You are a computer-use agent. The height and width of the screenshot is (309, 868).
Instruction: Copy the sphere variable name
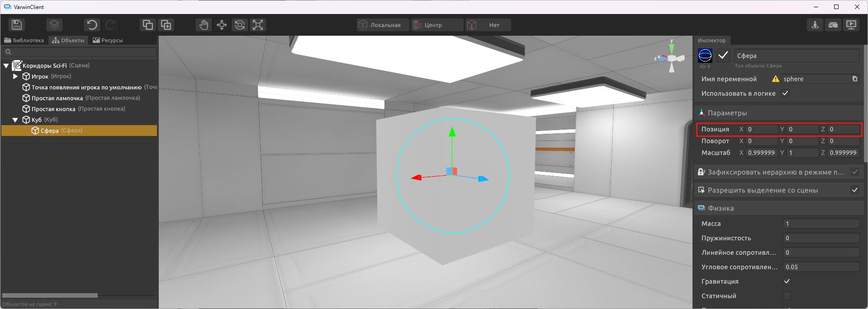[x=854, y=79]
